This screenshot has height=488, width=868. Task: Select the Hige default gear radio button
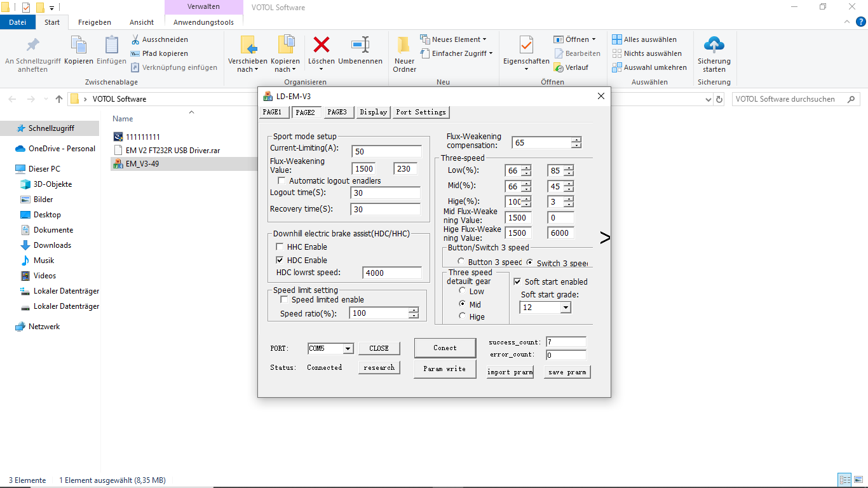click(x=463, y=316)
